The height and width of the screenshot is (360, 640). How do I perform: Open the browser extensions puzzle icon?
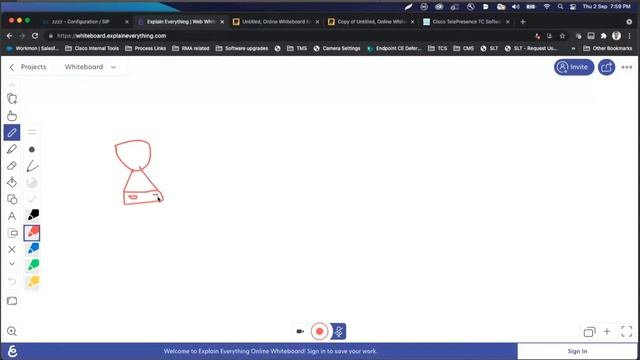point(604,36)
